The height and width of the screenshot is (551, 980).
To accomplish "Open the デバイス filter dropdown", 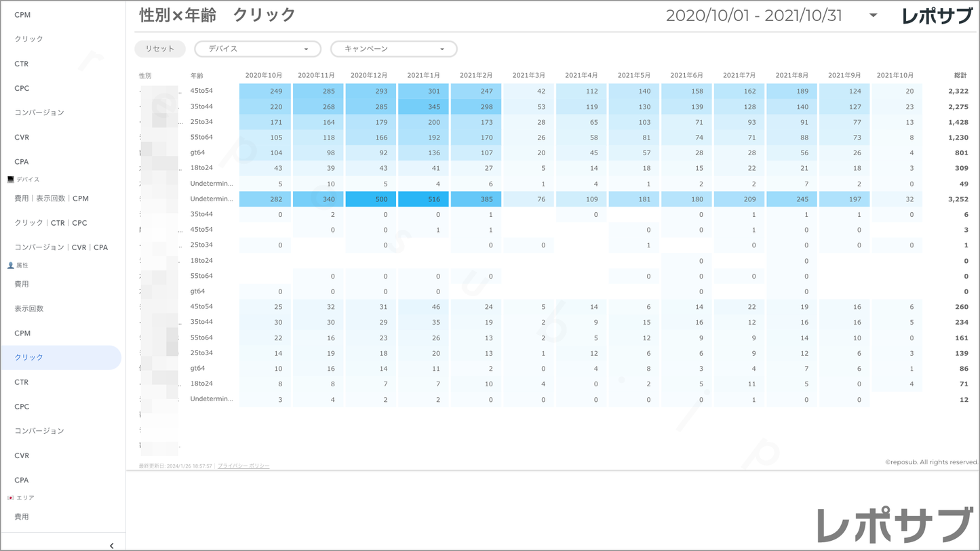I will [x=258, y=49].
